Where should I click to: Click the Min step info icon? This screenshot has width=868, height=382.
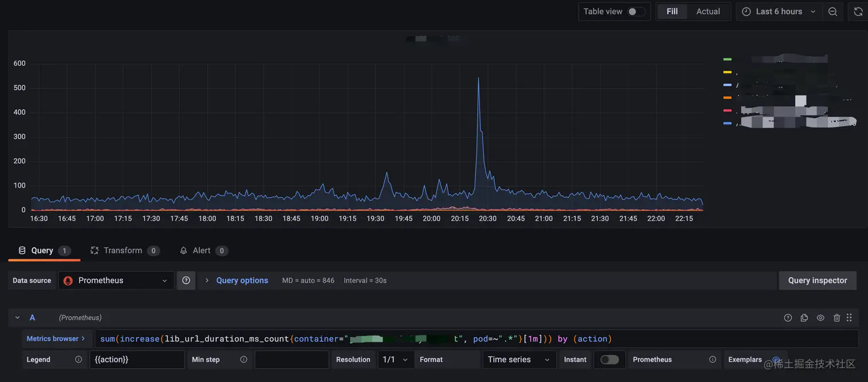[244, 360]
